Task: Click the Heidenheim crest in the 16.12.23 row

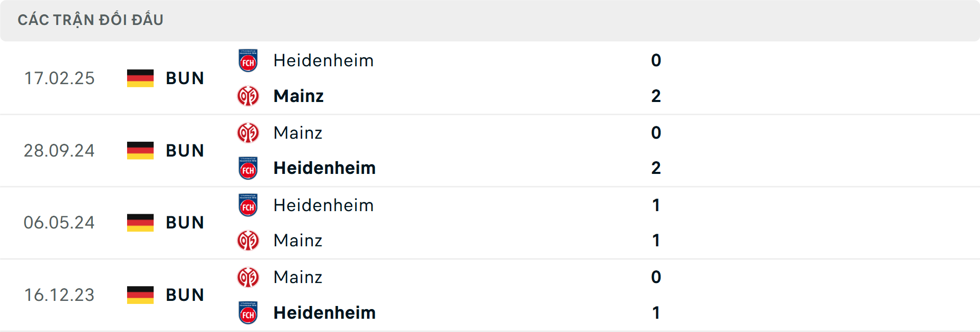Action: point(249,313)
